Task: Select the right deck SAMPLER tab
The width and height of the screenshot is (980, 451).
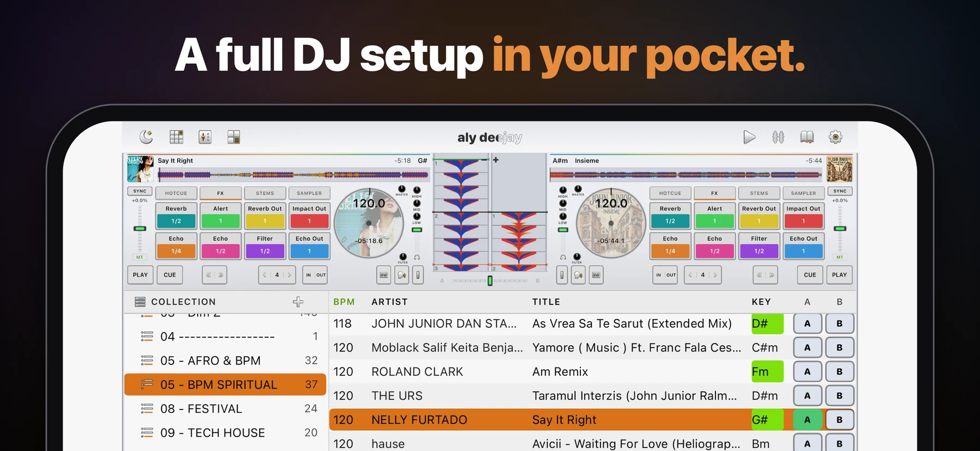Action: (x=804, y=193)
